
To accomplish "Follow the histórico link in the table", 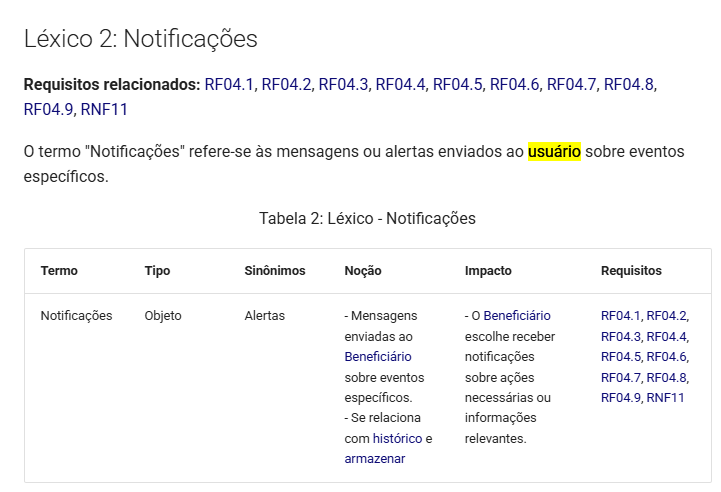I will pos(397,439).
